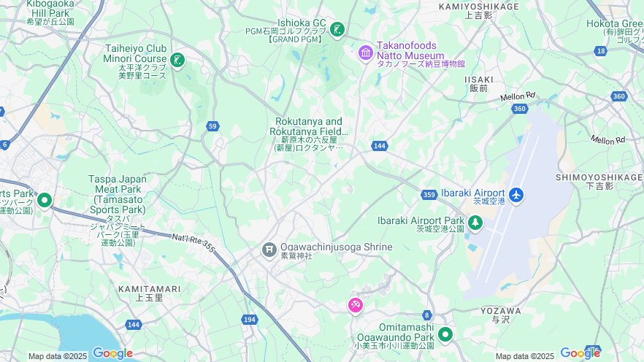
Task: Click the Ibaraki Airport text label
Action: click(472, 193)
